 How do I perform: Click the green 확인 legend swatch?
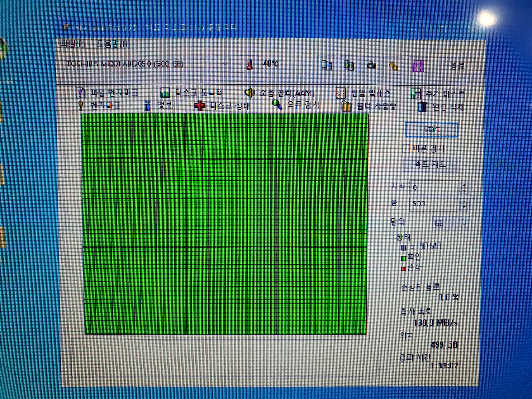point(404,258)
